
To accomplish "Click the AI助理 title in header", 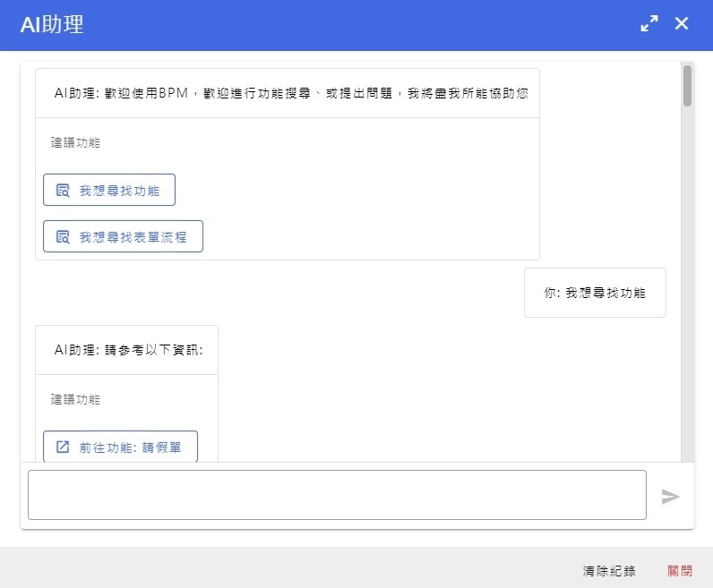I will point(52,24).
